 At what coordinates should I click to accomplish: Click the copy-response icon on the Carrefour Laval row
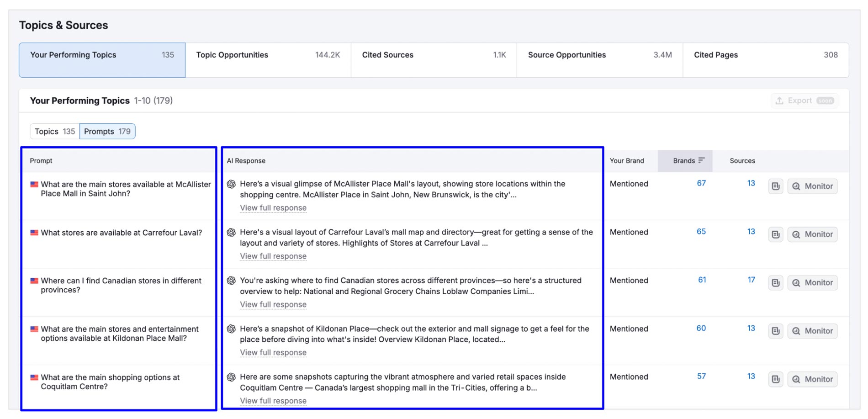[x=775, y=234]
